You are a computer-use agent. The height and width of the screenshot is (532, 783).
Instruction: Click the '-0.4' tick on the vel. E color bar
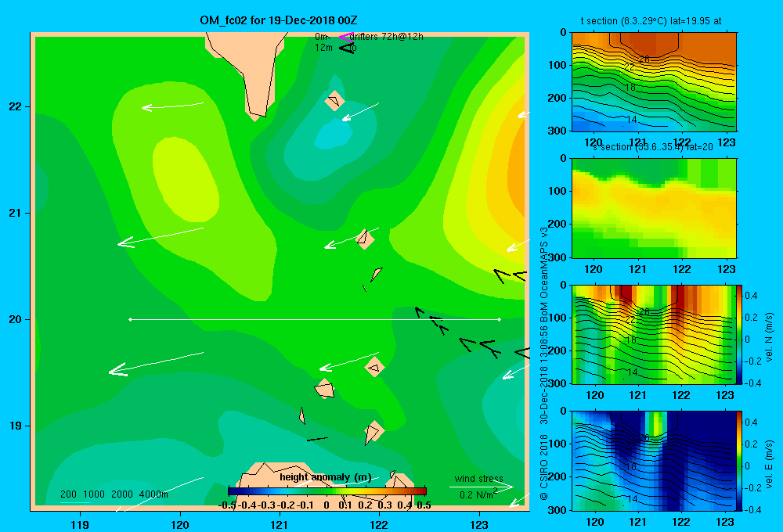click(x=752, y=509)
